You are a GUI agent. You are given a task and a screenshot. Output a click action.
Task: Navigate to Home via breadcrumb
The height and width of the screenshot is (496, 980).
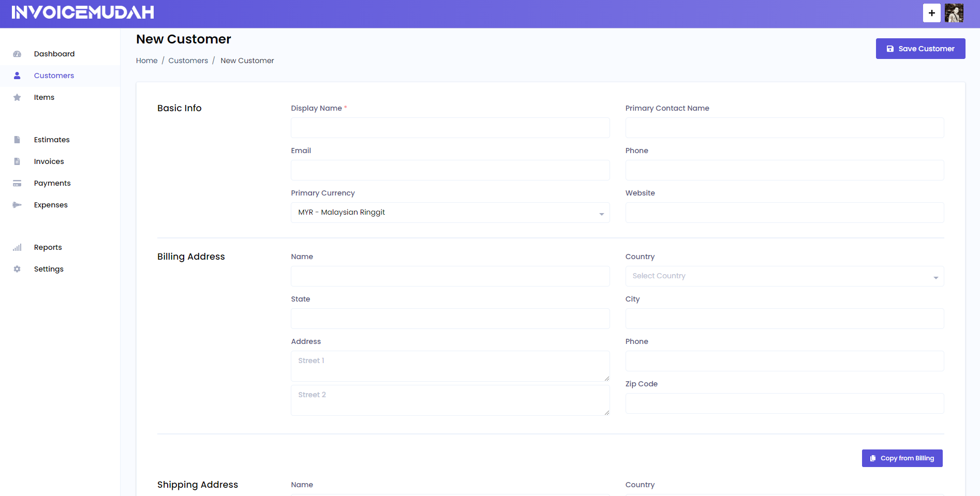coord(146,61)
